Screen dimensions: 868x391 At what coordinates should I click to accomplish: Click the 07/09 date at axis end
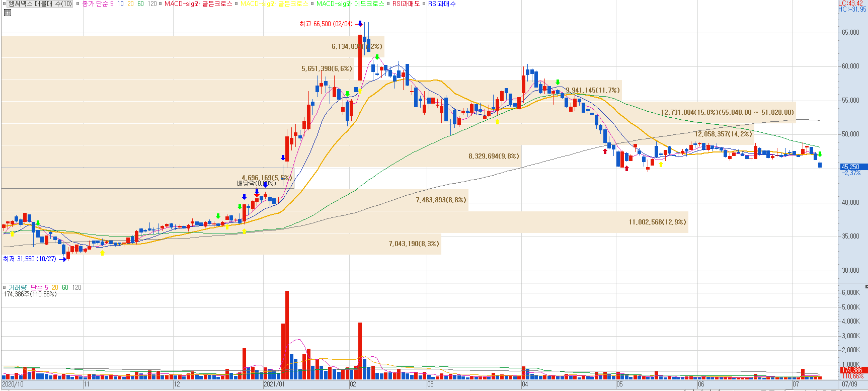850,384
